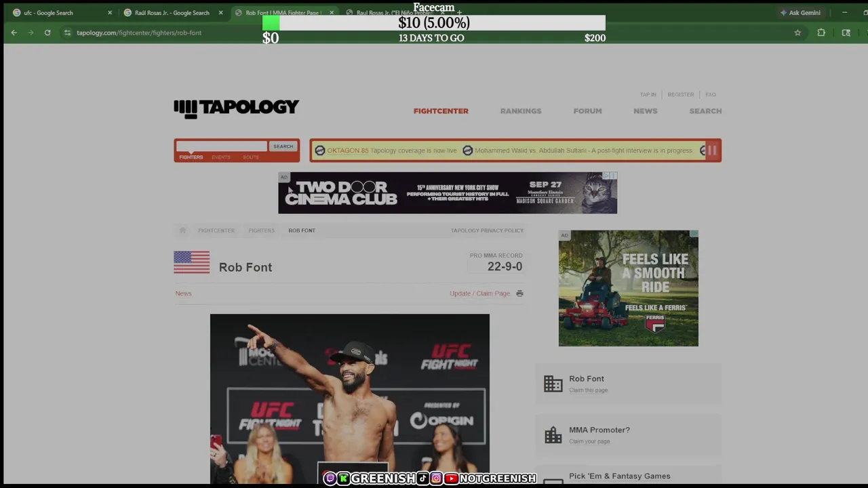This screenshot has width=868, height=488.
Task: Reload the Tapology page
Action: pyautogui.click(x=47, y=33)
